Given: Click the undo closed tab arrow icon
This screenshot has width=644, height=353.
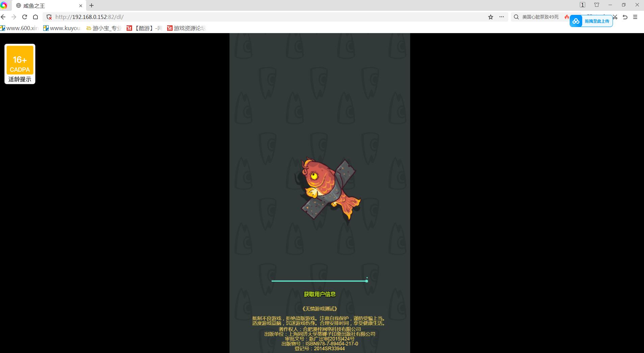Looking at the screenshot, I should click(x=625, y=17).
